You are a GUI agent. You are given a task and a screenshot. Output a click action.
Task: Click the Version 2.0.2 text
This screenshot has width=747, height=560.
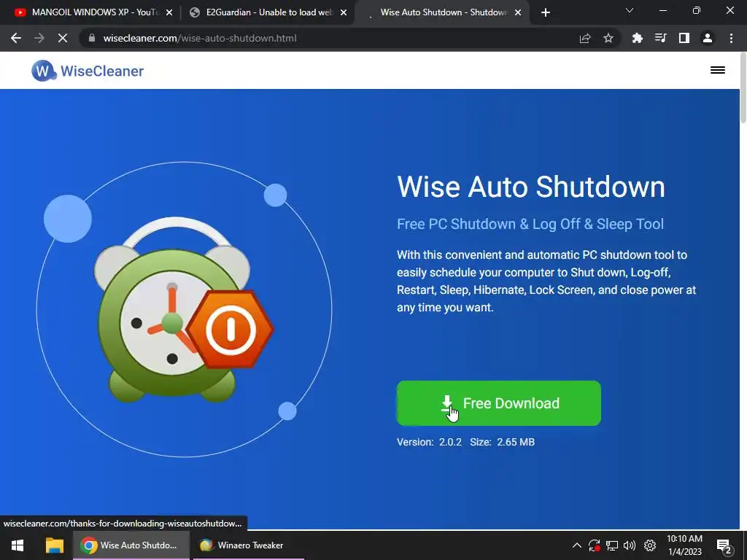(429, 442)
